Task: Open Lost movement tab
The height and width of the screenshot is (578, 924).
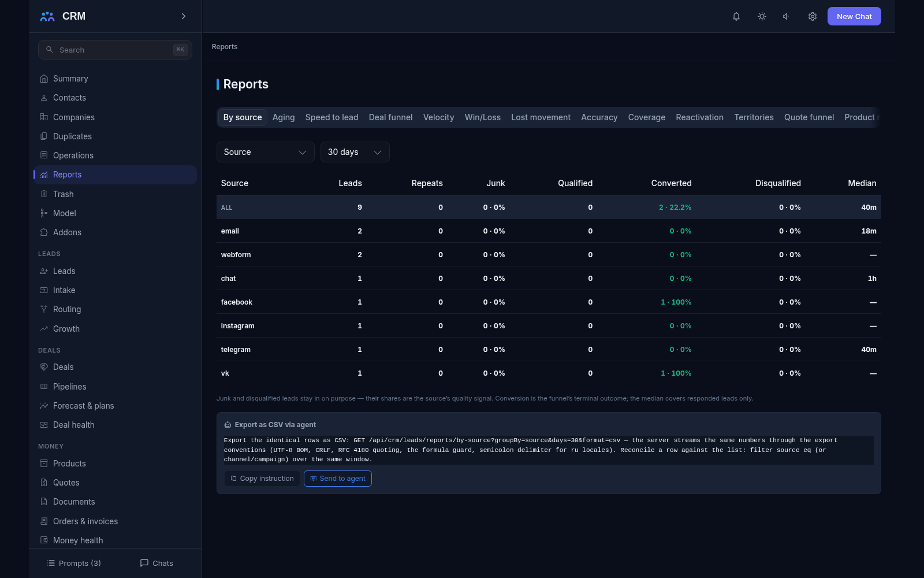Action: pos(541,117)
